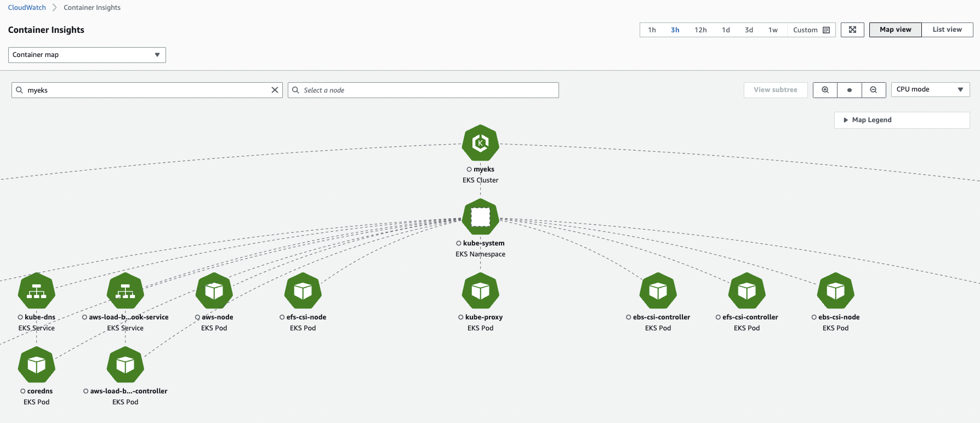Expand the Map Legend panel

click(x=902, y=120)
